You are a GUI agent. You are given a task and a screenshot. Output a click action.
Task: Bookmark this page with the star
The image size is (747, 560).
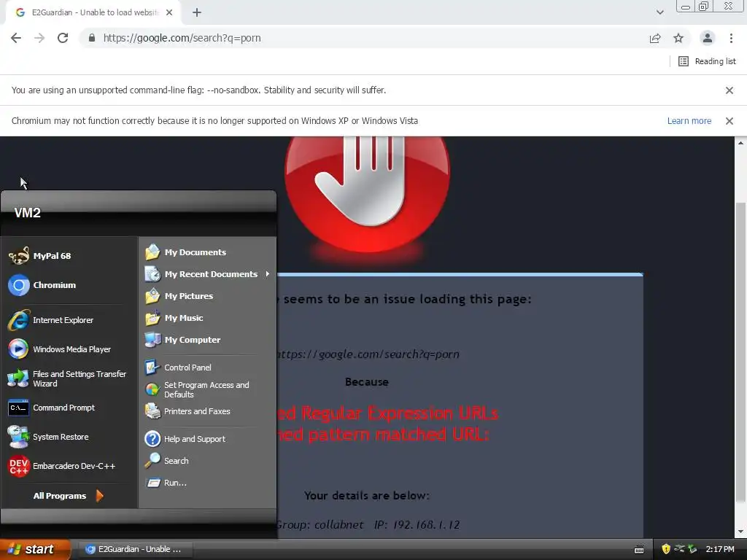[x=678, y=38]
